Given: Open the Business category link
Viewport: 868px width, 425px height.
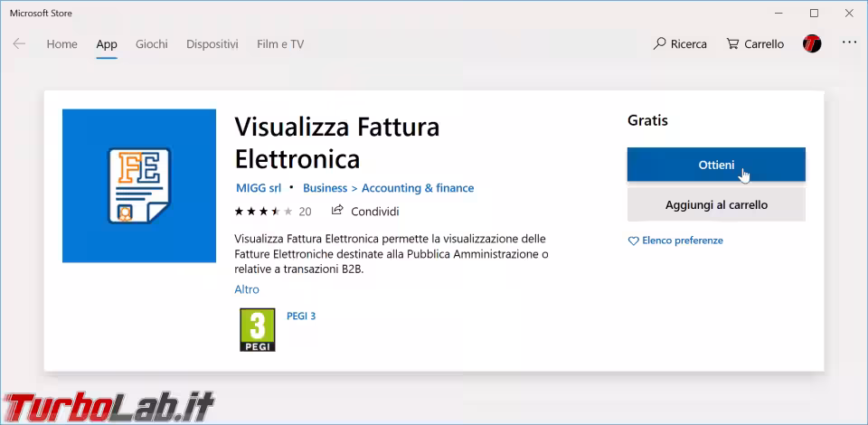Looking at the screenshot, I should tap(325, 188).
